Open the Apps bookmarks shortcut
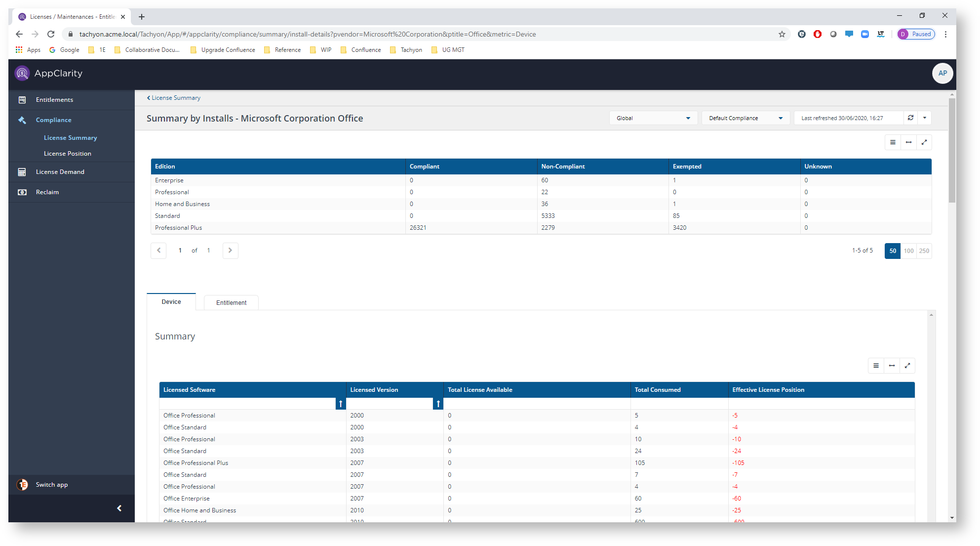Image resolution: width=980 pixels, height=546 pixels. (x=28, y=50)
